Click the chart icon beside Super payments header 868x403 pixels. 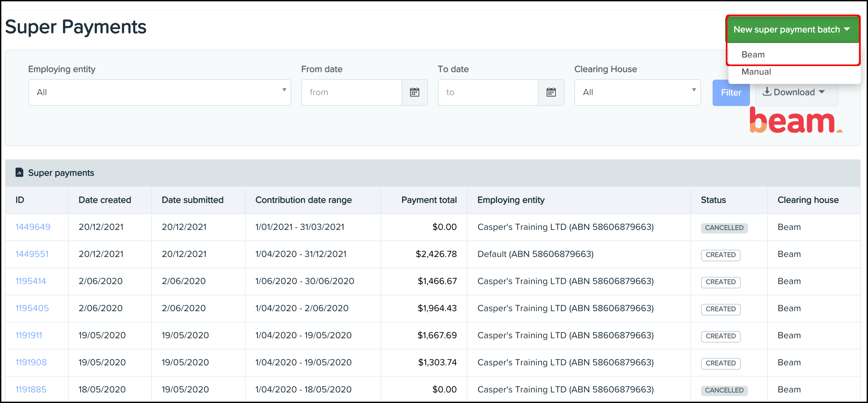coord(19,172)
